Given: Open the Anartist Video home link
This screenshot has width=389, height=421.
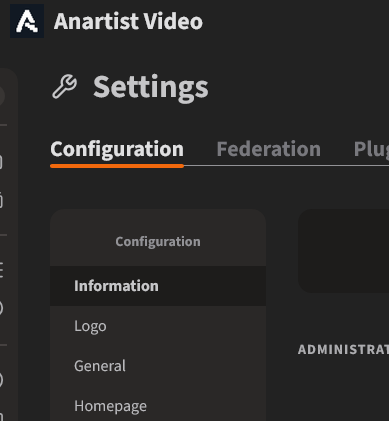Looking at the screenshot, I should point(128,21).
